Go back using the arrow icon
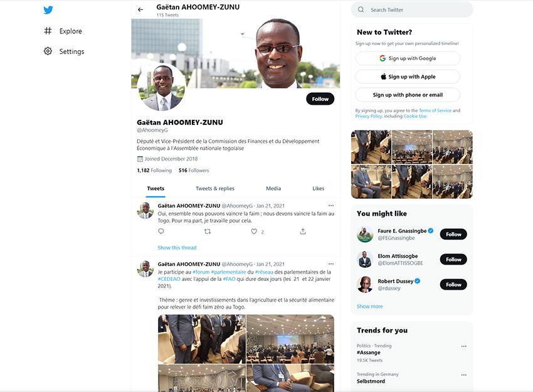This screenshot has width=533, height=392. [x=140, y=10]
